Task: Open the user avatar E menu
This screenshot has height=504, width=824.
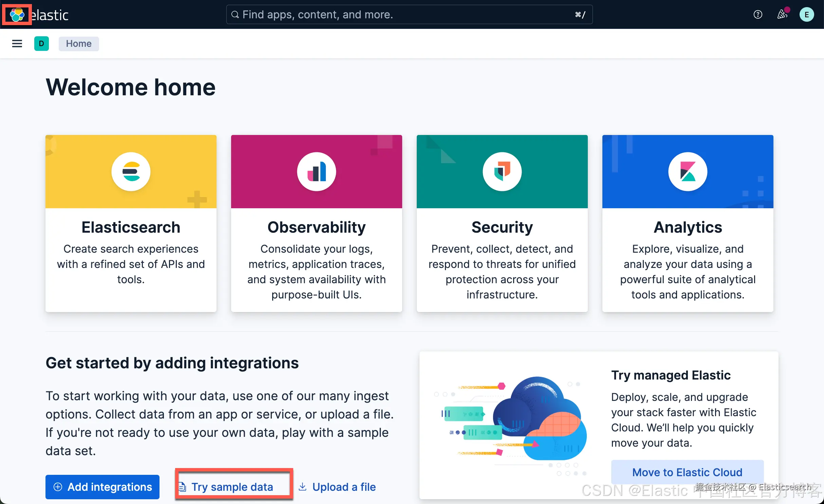Action: pyautogui.click(x=806, y=15)
